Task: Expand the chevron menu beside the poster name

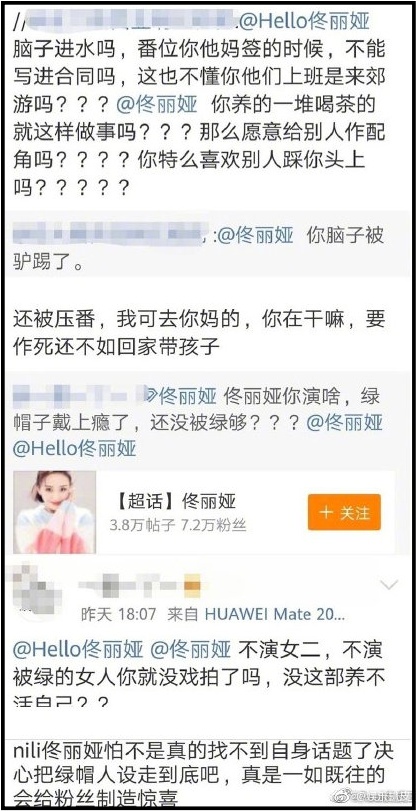Action: click(x=389, y=585)
